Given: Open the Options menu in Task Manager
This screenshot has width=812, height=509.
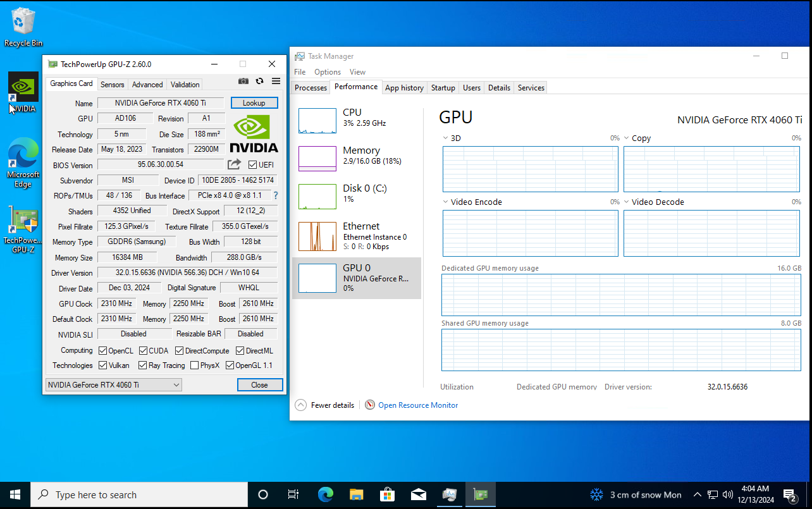Looking at the screenshot, I should tap(328, 72).
